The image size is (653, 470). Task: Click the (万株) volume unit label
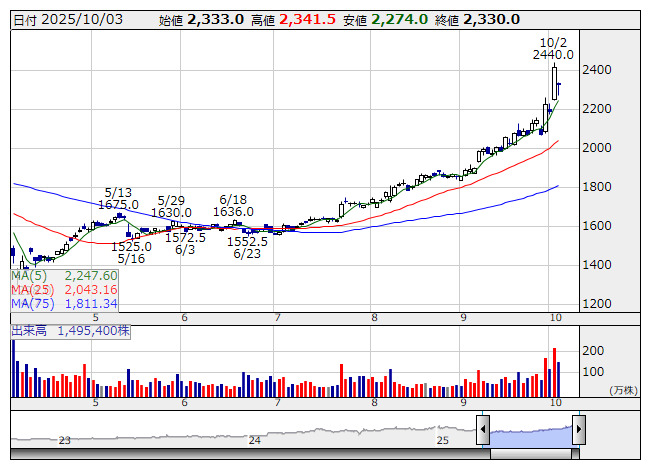(623, 390)
